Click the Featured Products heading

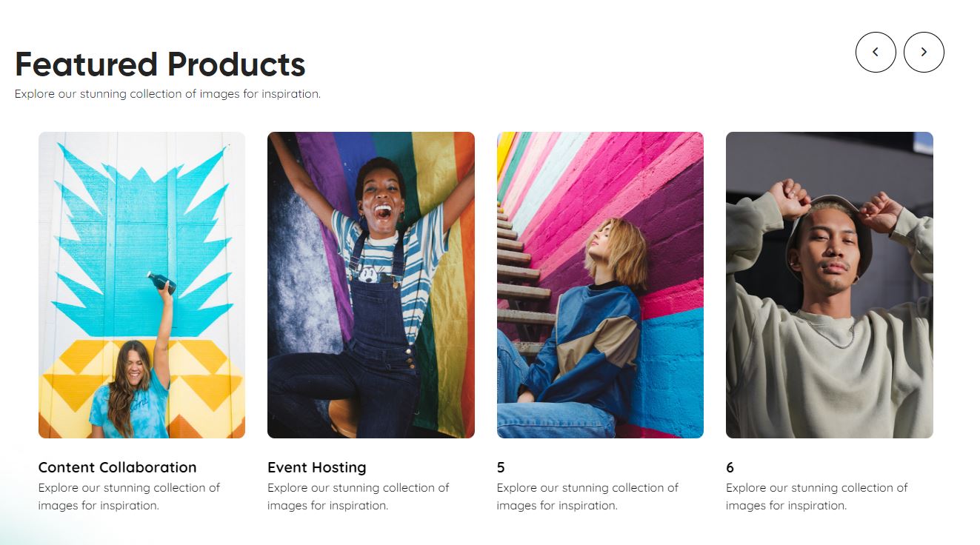tap(160, 64)
